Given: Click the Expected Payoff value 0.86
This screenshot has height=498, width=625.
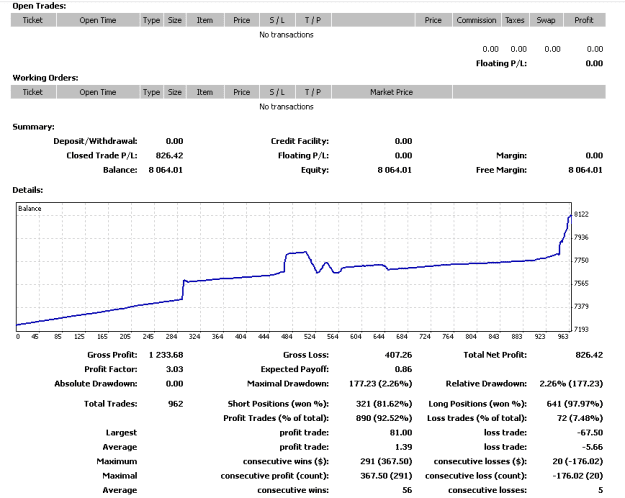Looking at the screenshot, I should click(x=403, y=369).
